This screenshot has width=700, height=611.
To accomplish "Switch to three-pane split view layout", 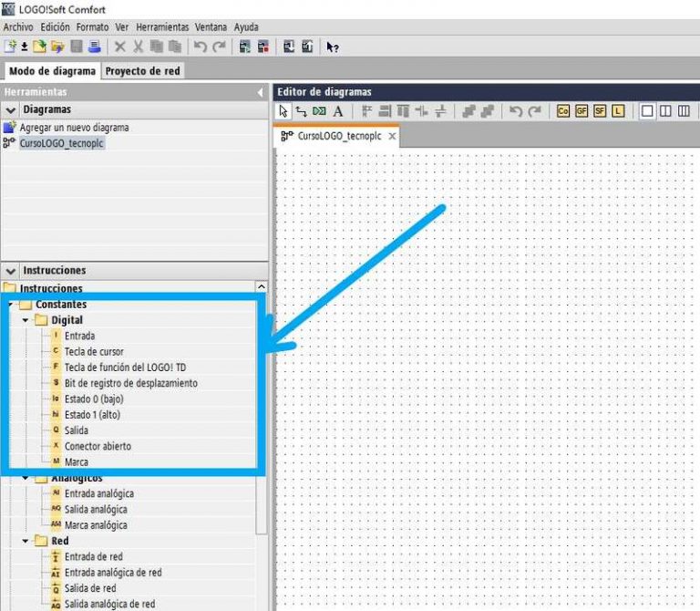I will [x=684, y=111].
